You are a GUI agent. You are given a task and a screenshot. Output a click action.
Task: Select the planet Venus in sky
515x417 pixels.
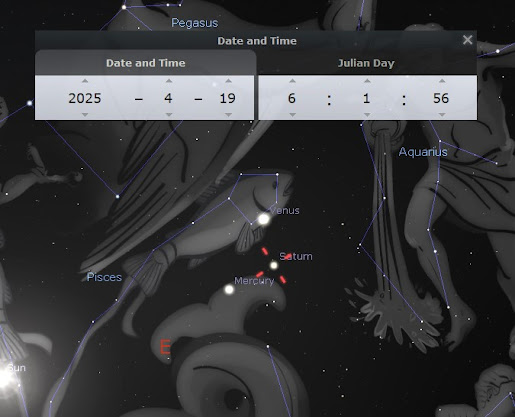tap(264, 219)
